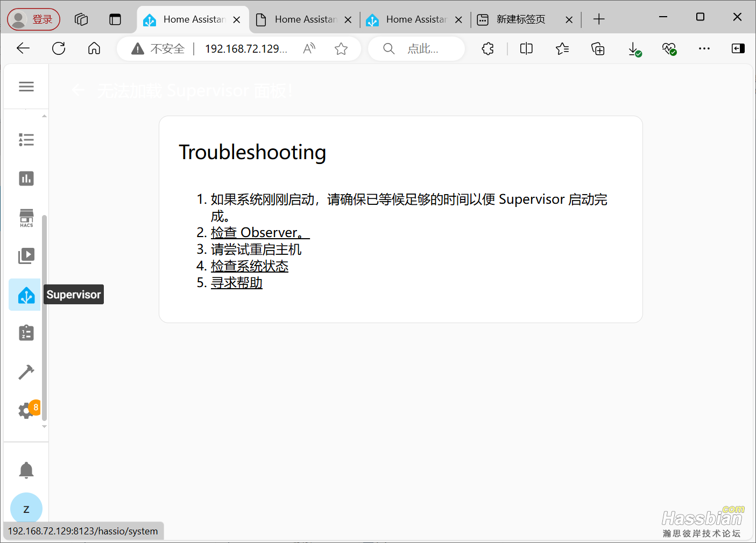The width and height of the screenshot is (756, 543).
Task: Activate read aloud icon in address bar
Action: 309,49
